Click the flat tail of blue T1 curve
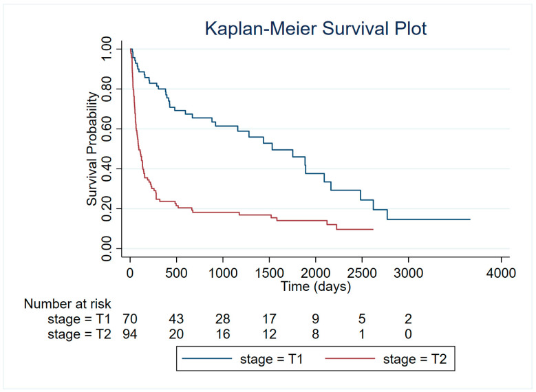 tap(429, 219)
